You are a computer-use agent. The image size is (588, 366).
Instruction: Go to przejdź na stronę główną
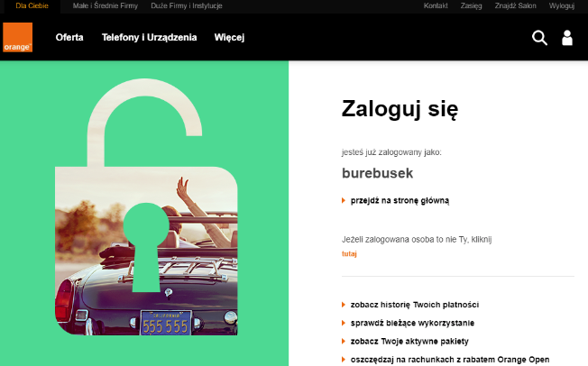tap(400, 201)
